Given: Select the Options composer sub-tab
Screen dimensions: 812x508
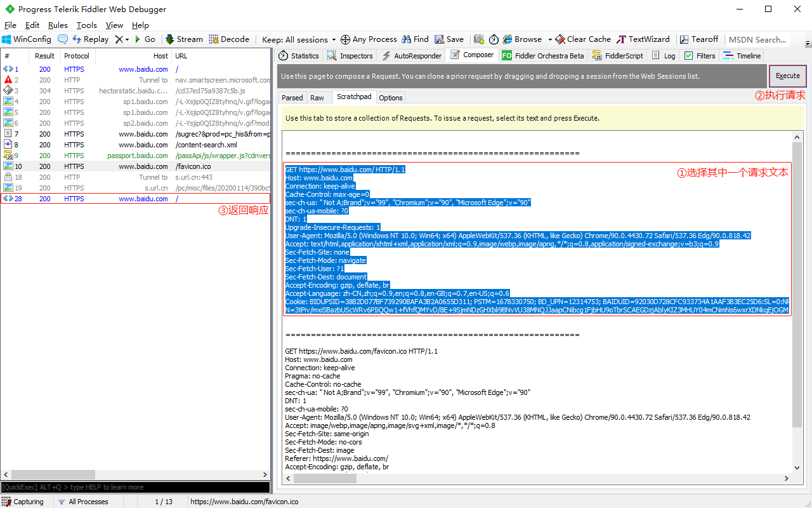Looking at the screenshot, I should (391, 98).
